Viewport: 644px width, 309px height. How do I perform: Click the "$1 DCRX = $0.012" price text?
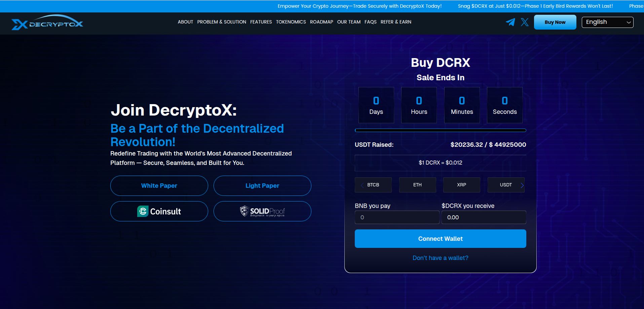(x=441, y=163)
